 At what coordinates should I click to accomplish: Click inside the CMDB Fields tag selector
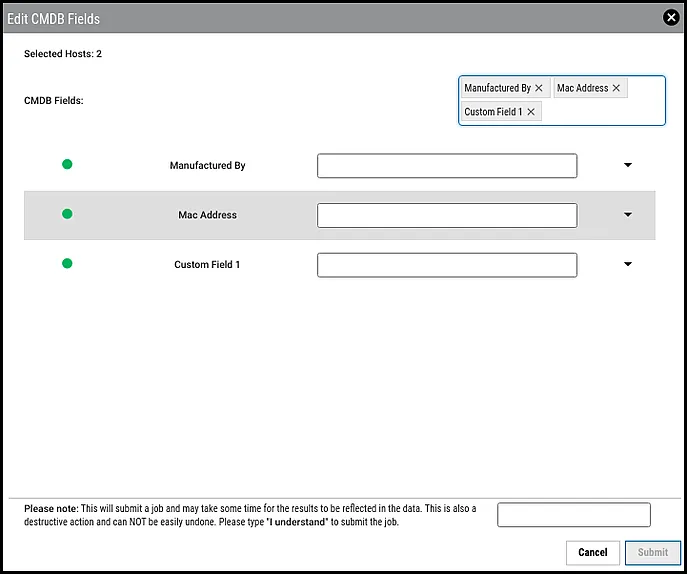[562, 100]
